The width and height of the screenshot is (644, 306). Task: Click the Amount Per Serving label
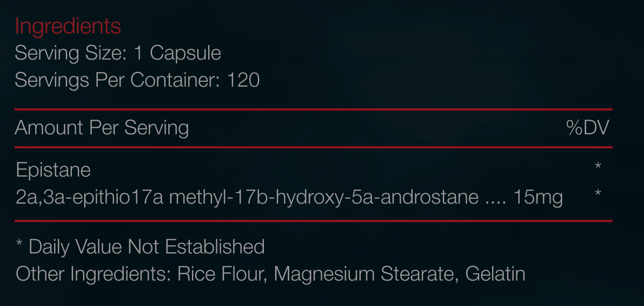pyautogui.click(x=102, y=128)
